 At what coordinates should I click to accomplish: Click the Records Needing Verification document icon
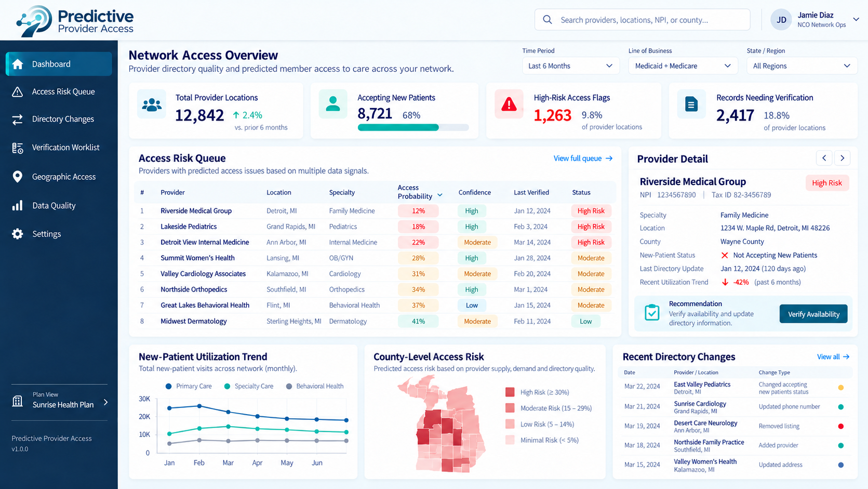pos(691,104)
